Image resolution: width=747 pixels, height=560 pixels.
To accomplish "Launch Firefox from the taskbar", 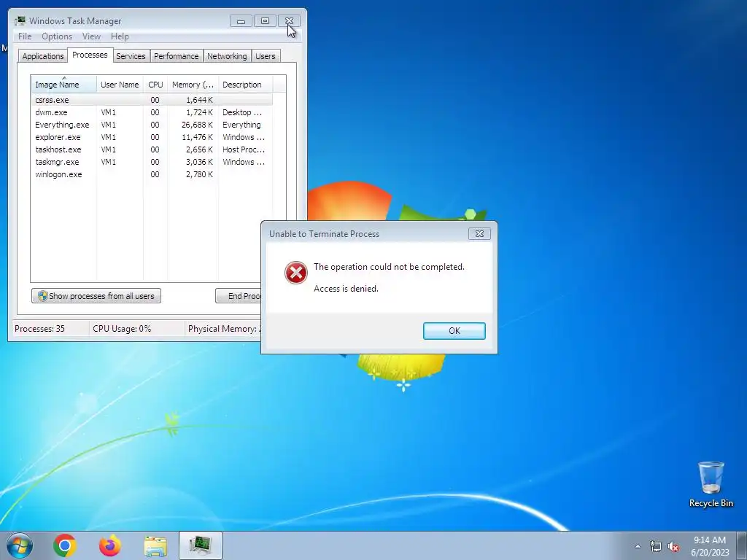I will (x=110, y=545).
